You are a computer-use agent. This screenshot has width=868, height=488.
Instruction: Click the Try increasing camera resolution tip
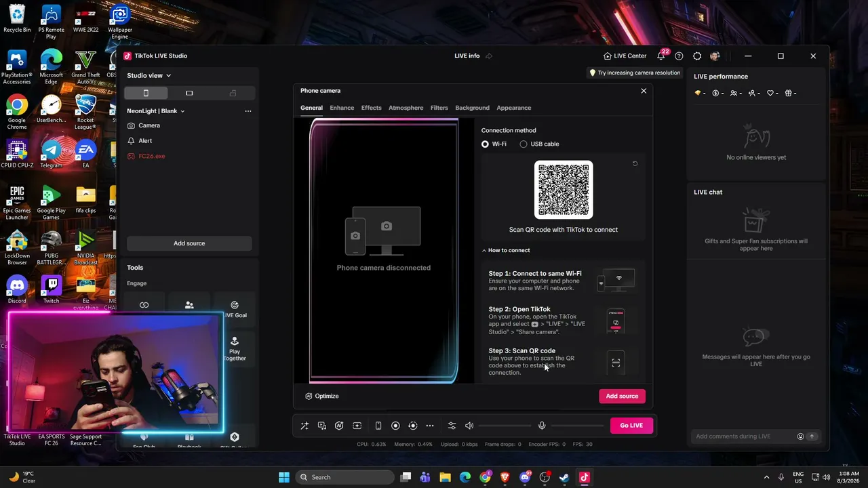click(x=634, y=73)
